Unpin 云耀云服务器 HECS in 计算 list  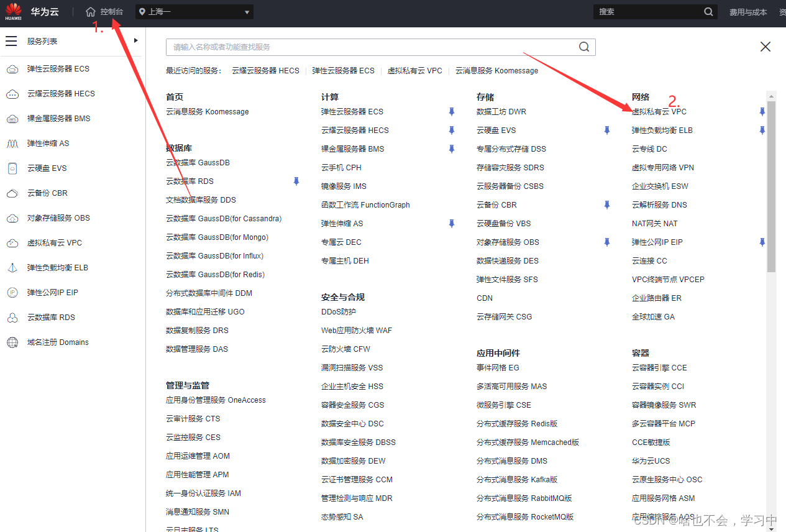coord(452,130)
